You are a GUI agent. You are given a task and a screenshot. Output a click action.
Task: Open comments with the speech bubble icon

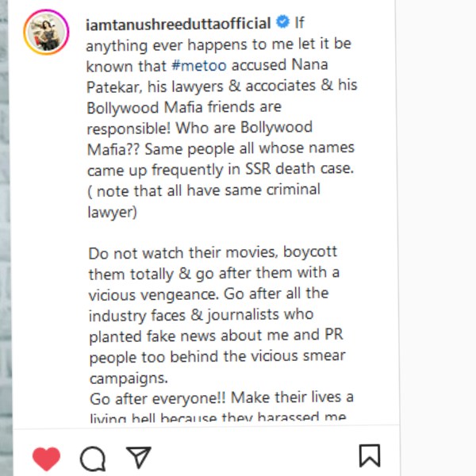[93, 459]
